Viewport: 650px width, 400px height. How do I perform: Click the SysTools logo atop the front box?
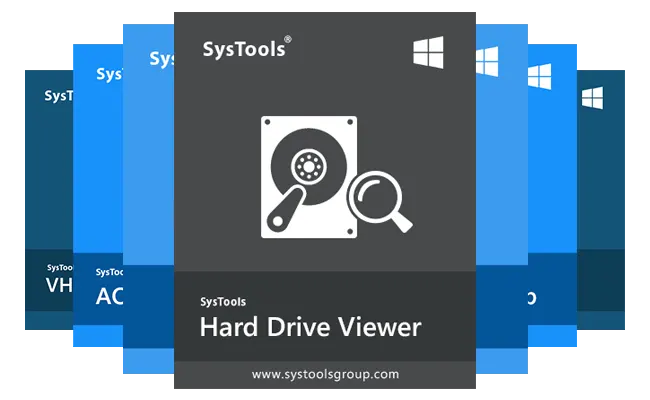coord(247,47)
